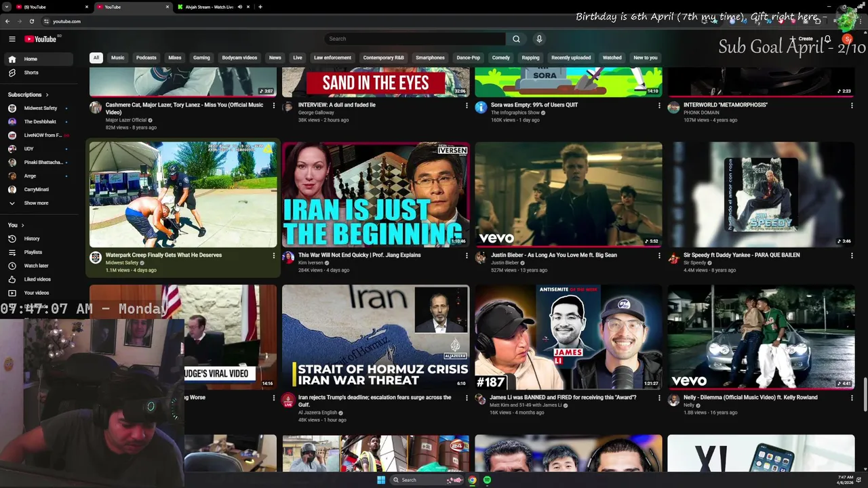Click the Windows taskbar Search box
Viewport: 868px width, 488px height.
coord(427,480)
